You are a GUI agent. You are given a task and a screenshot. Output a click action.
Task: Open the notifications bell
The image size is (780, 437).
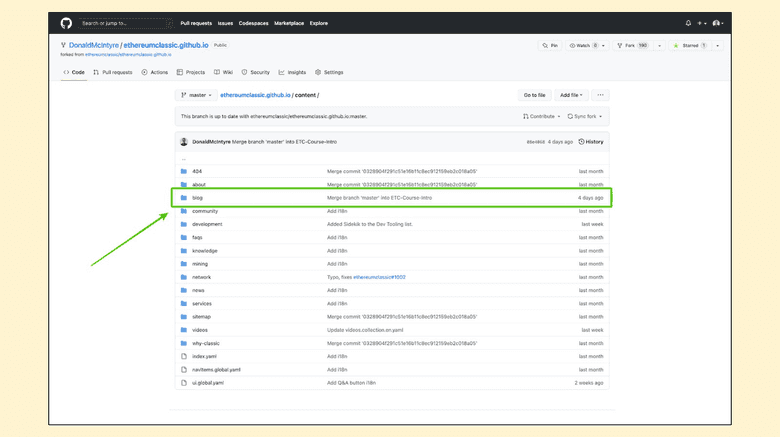(x=688, y=23)
